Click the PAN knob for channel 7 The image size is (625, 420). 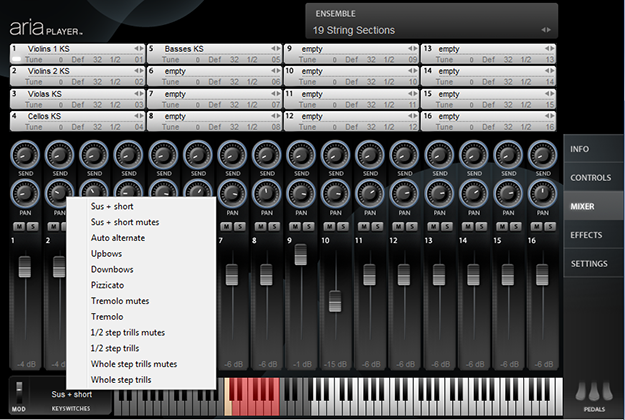pos(232,194)
